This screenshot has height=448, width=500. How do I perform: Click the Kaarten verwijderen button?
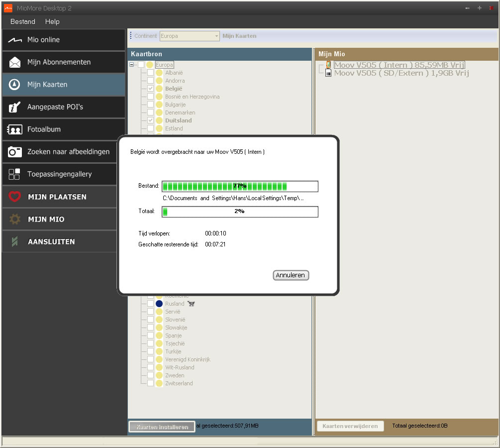[350, 426]
